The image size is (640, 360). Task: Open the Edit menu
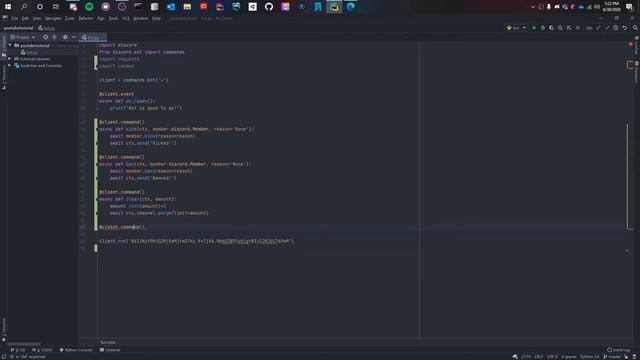pos(25,18)
